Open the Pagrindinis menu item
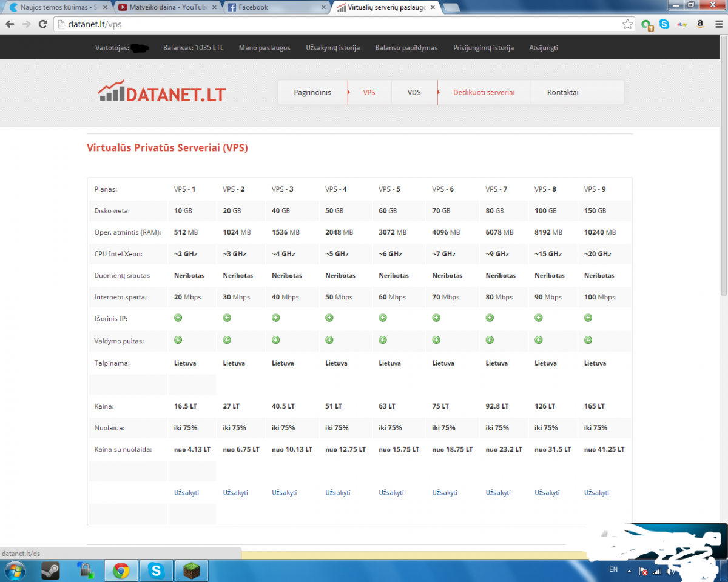 coord(312,93)
